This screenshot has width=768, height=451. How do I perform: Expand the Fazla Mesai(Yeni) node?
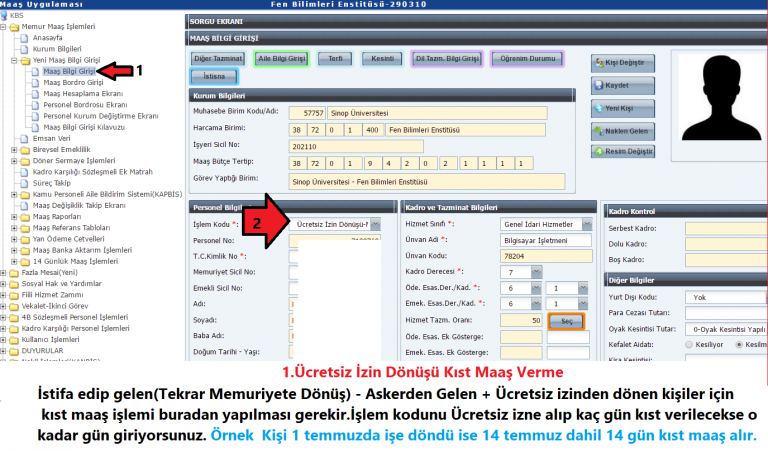[x=3, y=273]
